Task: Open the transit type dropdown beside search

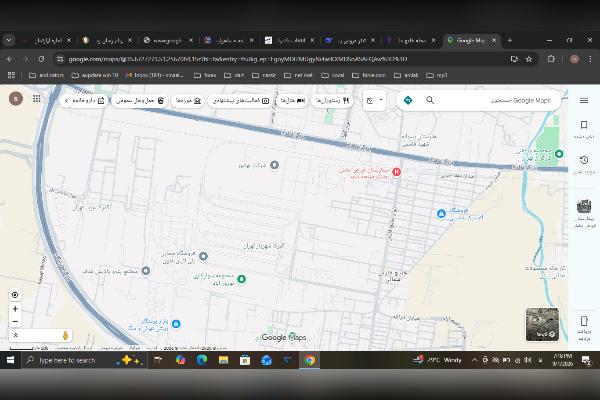Action: click(x=374, y=100)
